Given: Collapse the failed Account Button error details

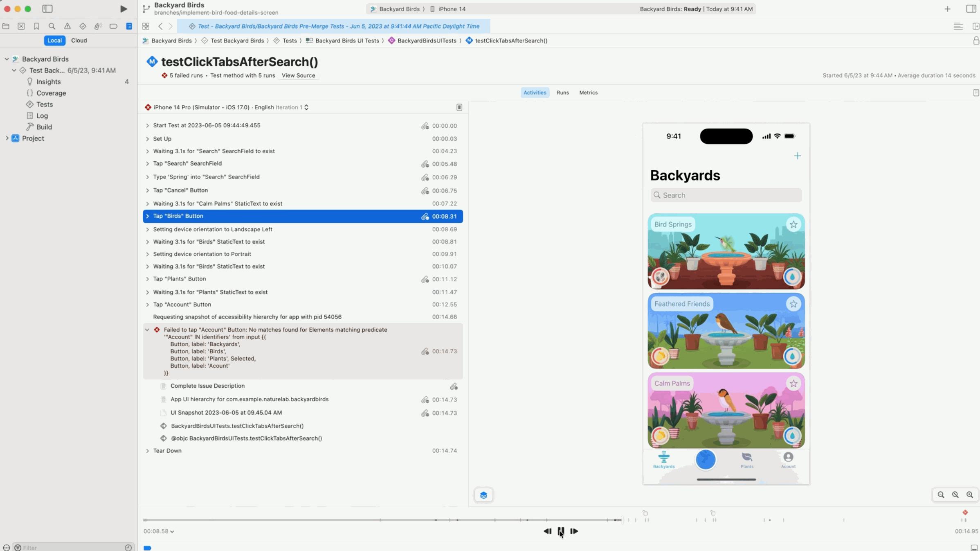Looking at the screenshot, I should (x=148, y=330).
